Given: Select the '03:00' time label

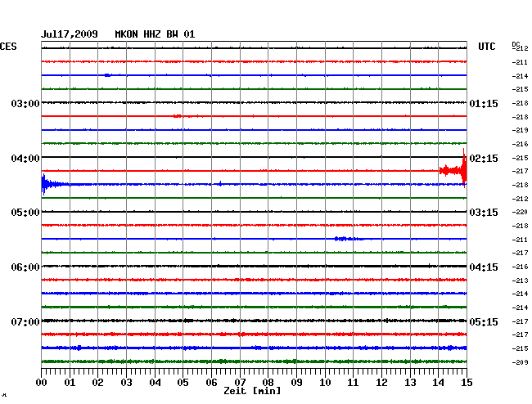Looking at the screenshot, I should pyautogui.click(x=25, y=103).
